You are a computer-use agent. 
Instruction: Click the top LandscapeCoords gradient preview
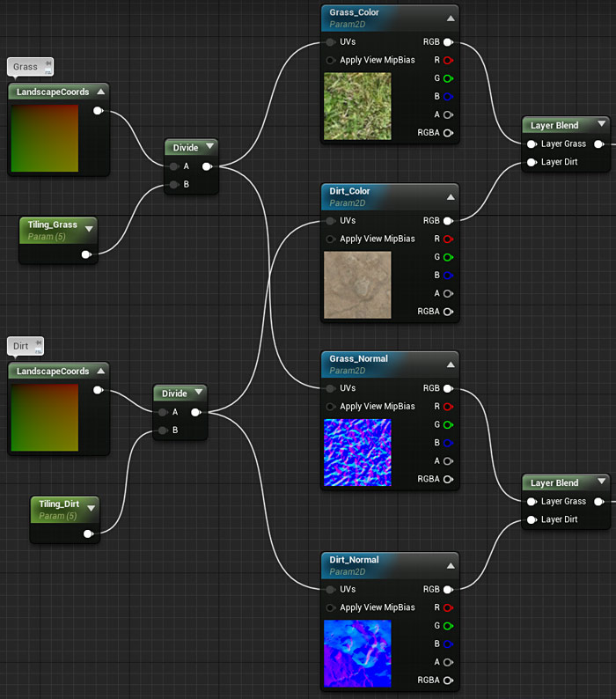[x=45, y=139]
